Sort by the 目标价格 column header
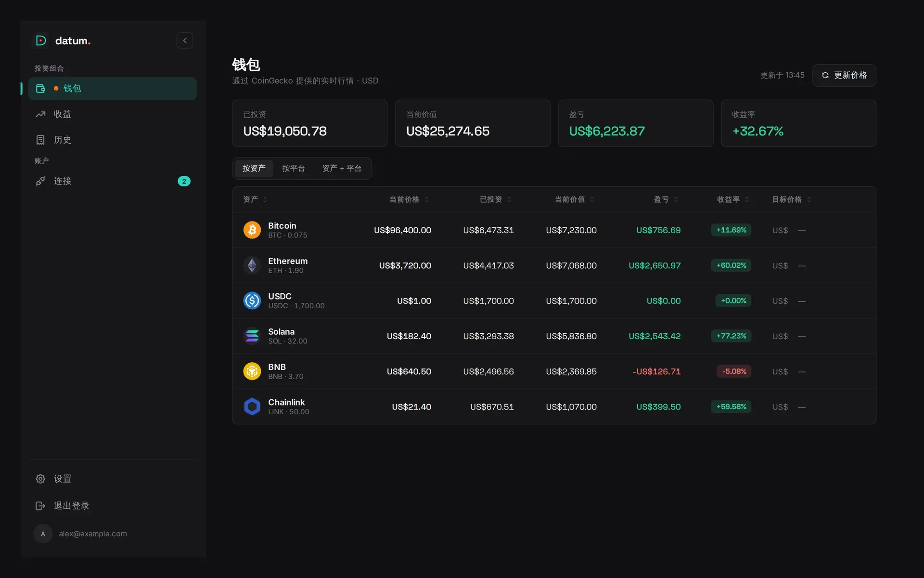 pos(792,199)
